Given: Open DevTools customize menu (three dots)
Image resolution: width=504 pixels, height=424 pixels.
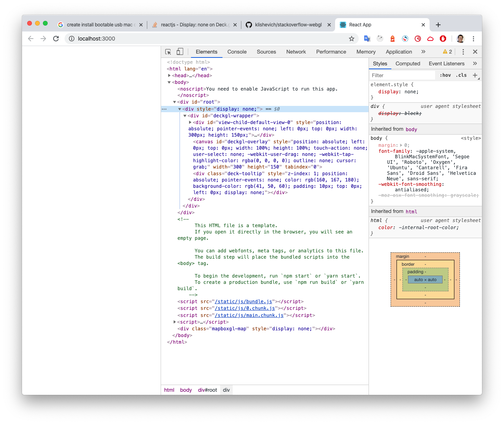Looking at the screenshot, I should tap(463, 52).
